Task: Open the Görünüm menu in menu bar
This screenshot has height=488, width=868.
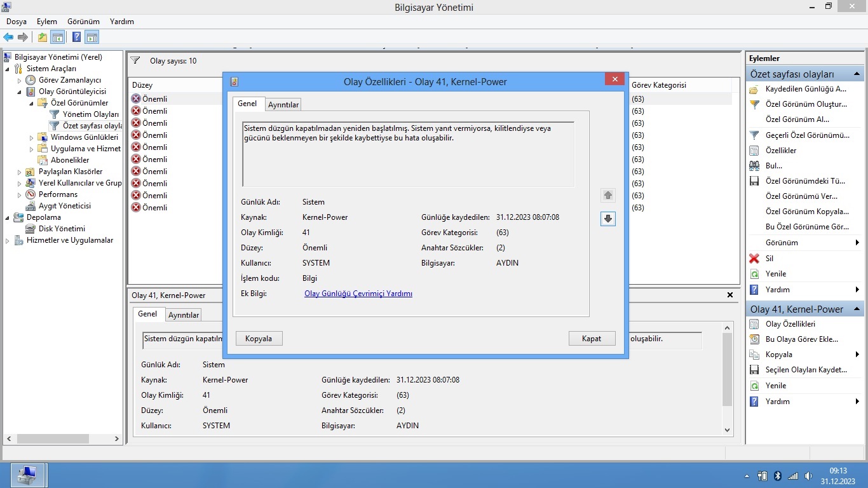Action: (83, 22)
